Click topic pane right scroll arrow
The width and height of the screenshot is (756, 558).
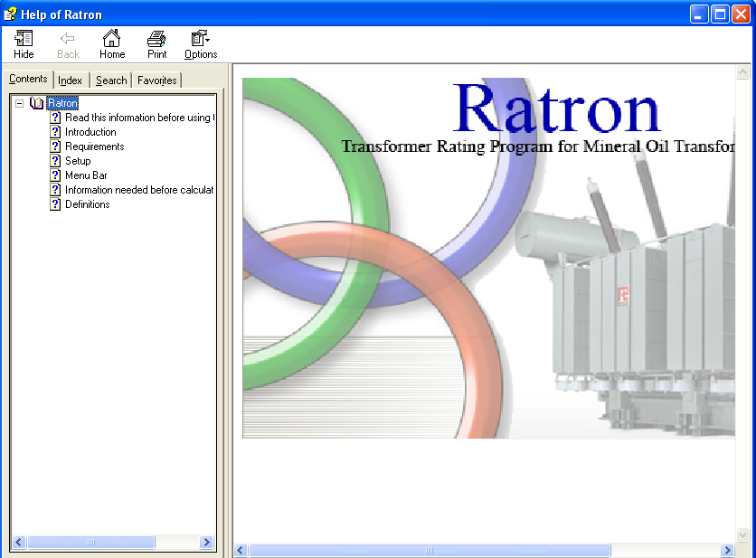[x=728, y=550]
